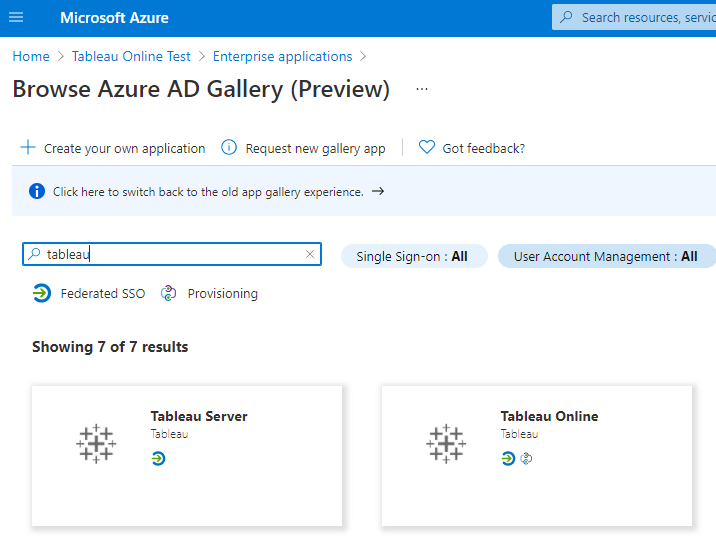The height and width of the screenshot is (542, 716).
Task: Click Provisioning icon on Tableau Online card
Action: [x=526, y=458]
